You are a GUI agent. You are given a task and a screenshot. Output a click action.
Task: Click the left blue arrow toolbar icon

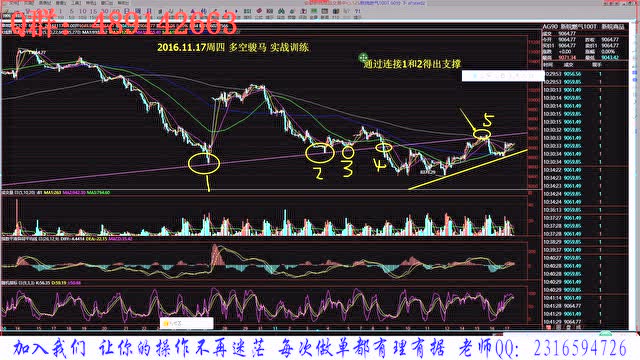pos(226,11)
